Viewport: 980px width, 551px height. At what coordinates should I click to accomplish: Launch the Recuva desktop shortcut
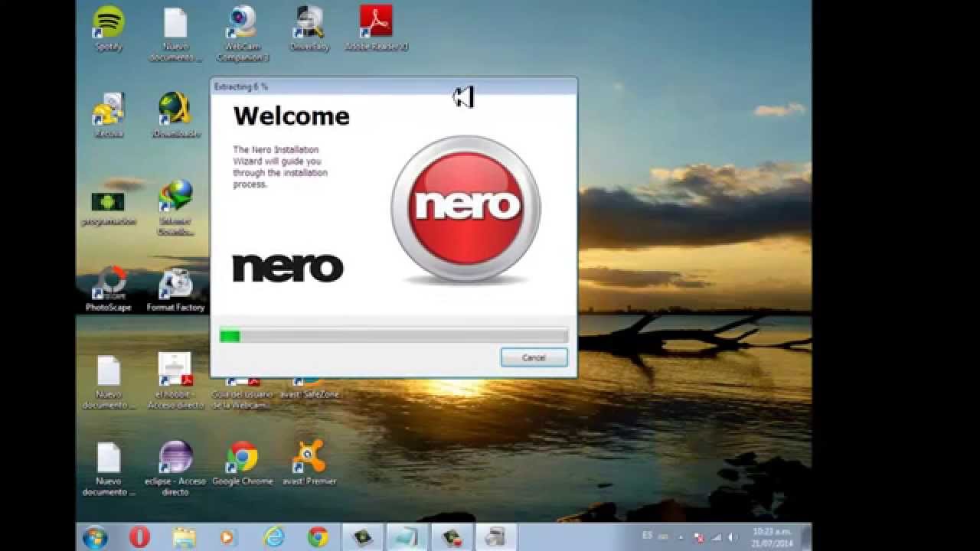point(109,116)
